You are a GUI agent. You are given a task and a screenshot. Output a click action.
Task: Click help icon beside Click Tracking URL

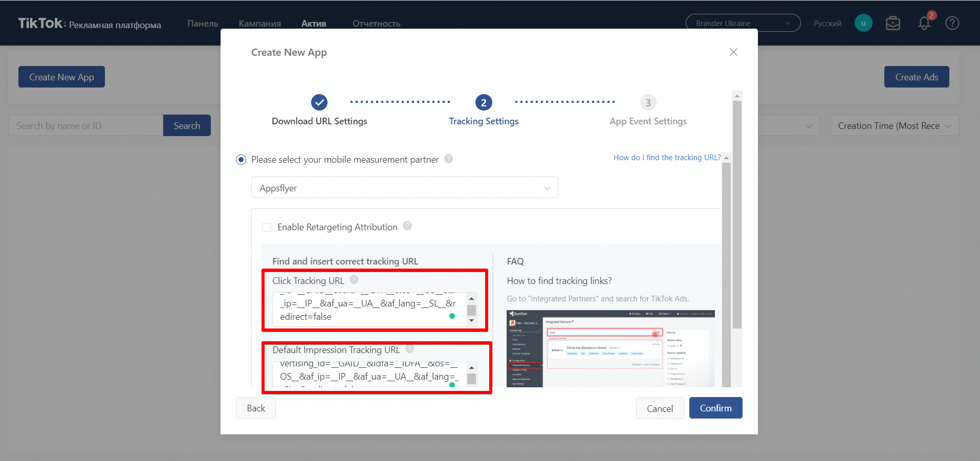(354, 279)
